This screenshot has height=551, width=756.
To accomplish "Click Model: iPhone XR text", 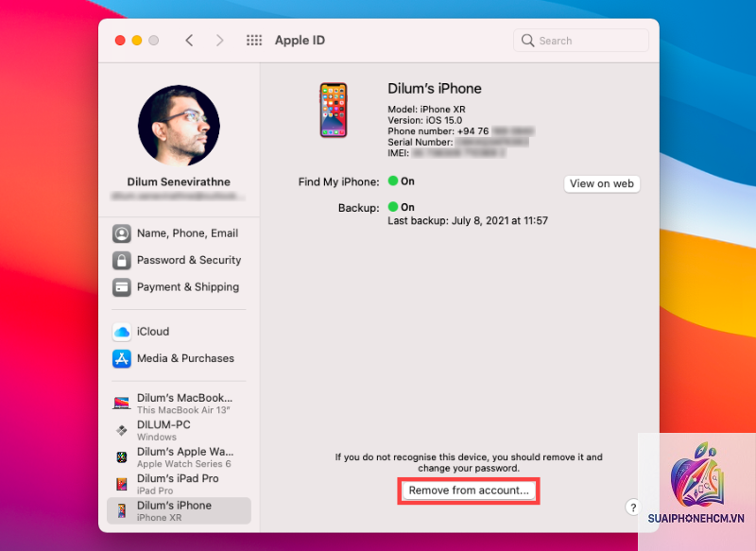I will click(427, 110).
